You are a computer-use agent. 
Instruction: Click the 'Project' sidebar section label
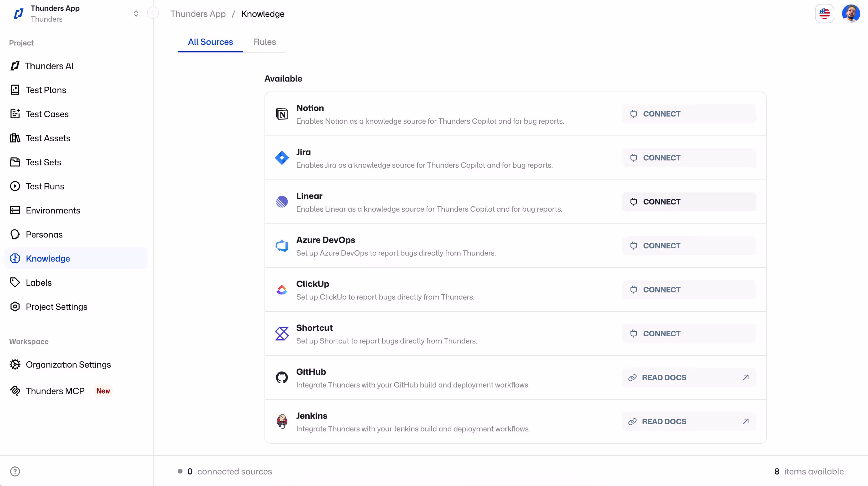pyautogui.click(x=21, y=43)
